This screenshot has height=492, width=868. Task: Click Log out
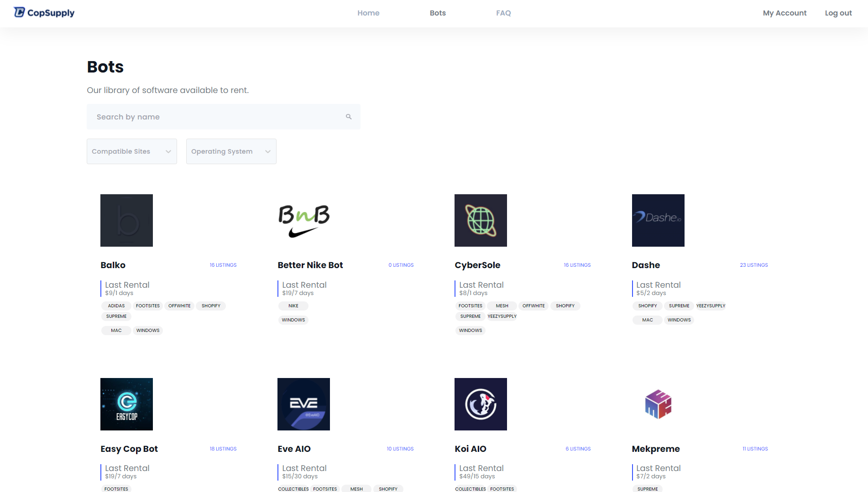pyautogui.click(x=838, y=13)
